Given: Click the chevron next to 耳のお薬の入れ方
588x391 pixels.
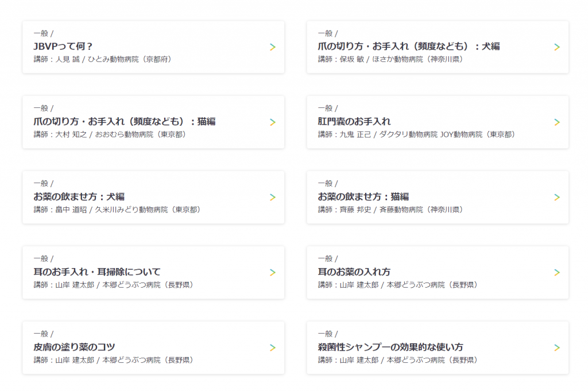Looking at the screenshot, I should coord(557,273).
